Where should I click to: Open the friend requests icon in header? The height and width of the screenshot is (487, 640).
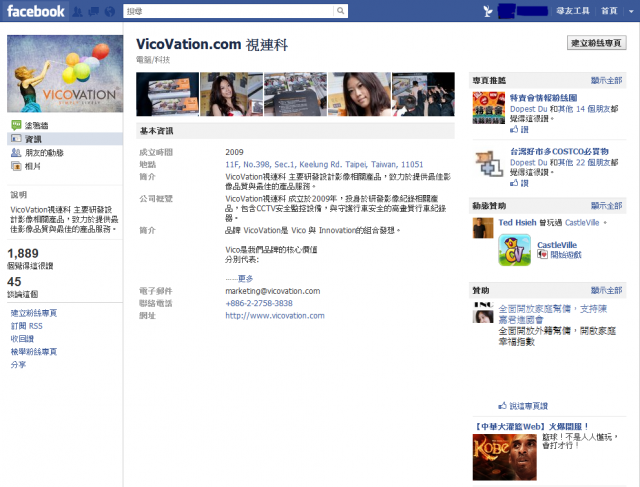(x=77, y=11)
